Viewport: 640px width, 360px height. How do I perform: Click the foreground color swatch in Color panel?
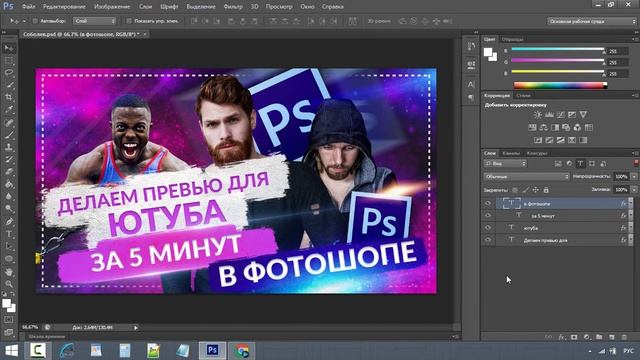click(x=488, y=52)
